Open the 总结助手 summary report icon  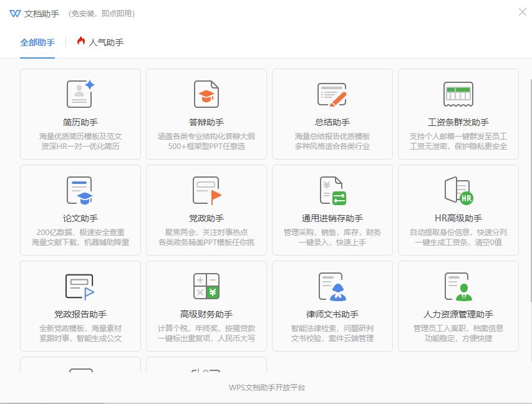pos(332,94)
